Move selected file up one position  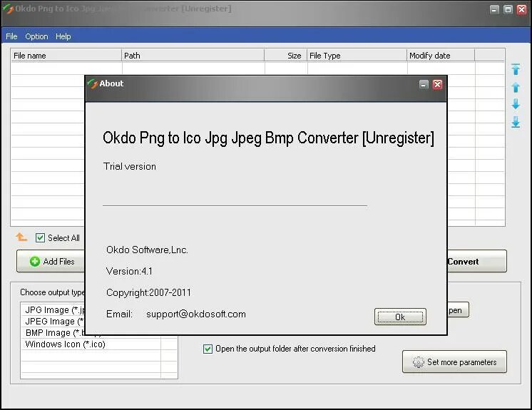(516, 88)
